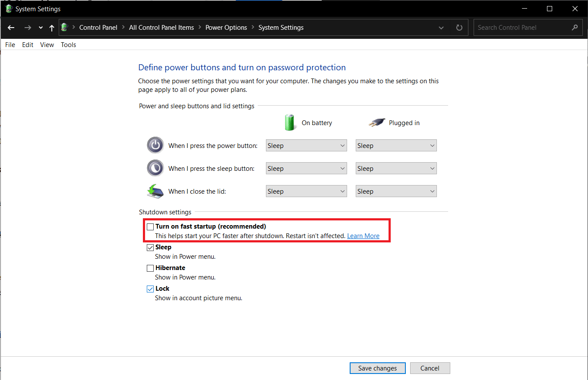Navigate to Power Options breadcrumb
This screenshot has height=380, width=588.
(226, 28)
